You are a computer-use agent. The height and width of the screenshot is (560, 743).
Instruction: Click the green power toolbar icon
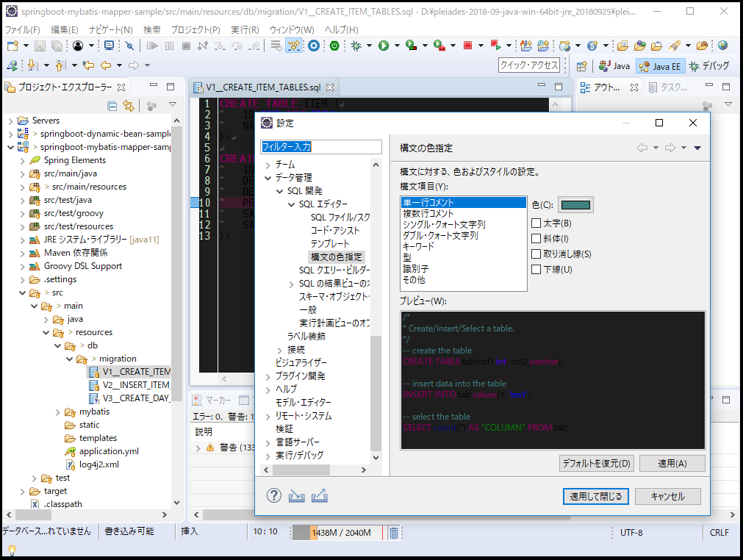334,46
